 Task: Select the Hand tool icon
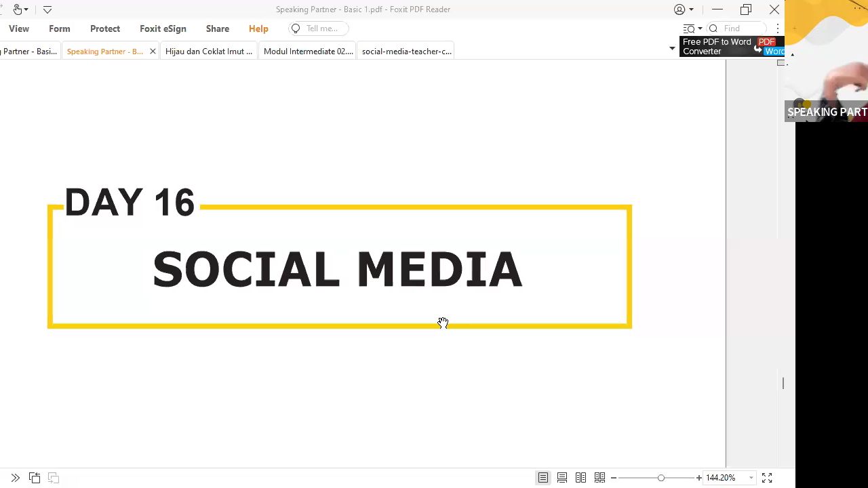tap(17, 9)
